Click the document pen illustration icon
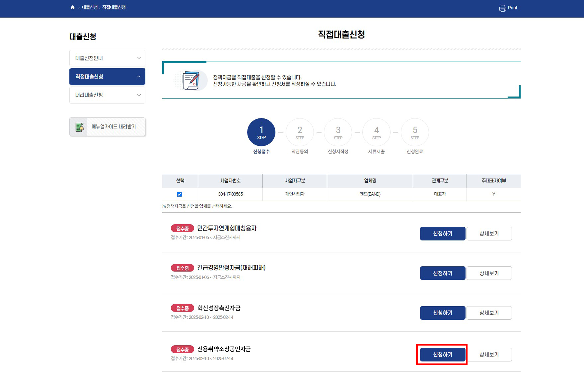584x392 pixels. point(191,80)
